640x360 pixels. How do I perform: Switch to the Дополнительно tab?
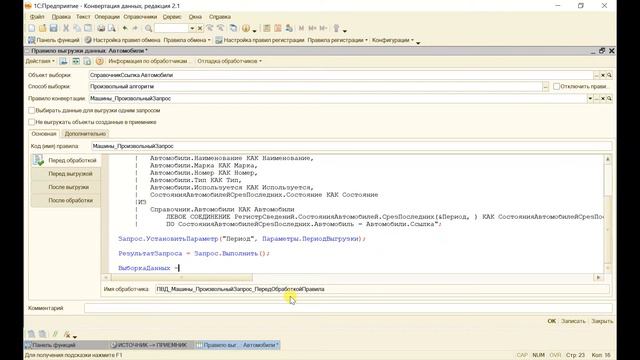click(85, 134)
